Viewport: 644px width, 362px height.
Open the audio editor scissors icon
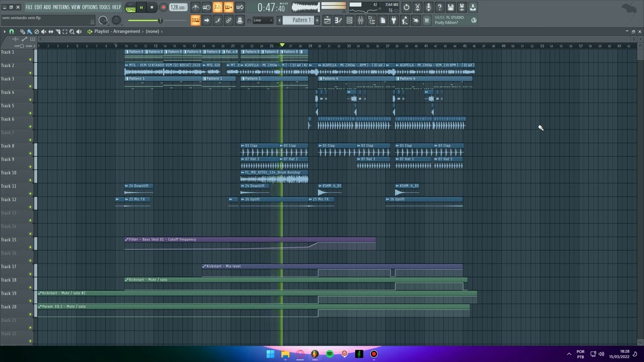(418, 7)
